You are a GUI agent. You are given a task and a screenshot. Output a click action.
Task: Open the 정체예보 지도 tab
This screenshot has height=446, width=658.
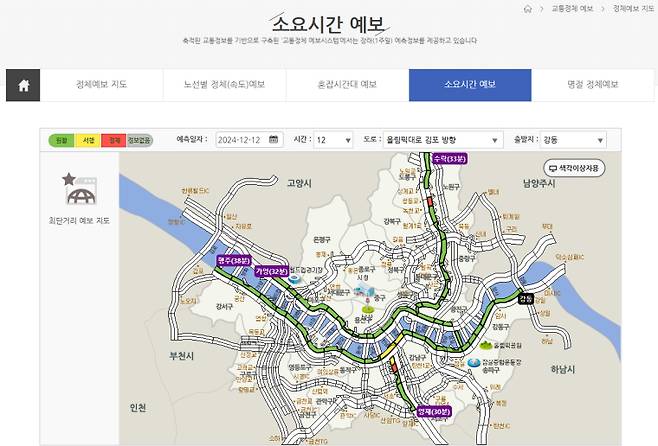[101, 85]
